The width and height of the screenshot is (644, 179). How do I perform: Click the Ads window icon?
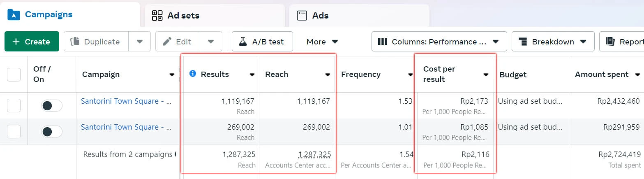302,16
